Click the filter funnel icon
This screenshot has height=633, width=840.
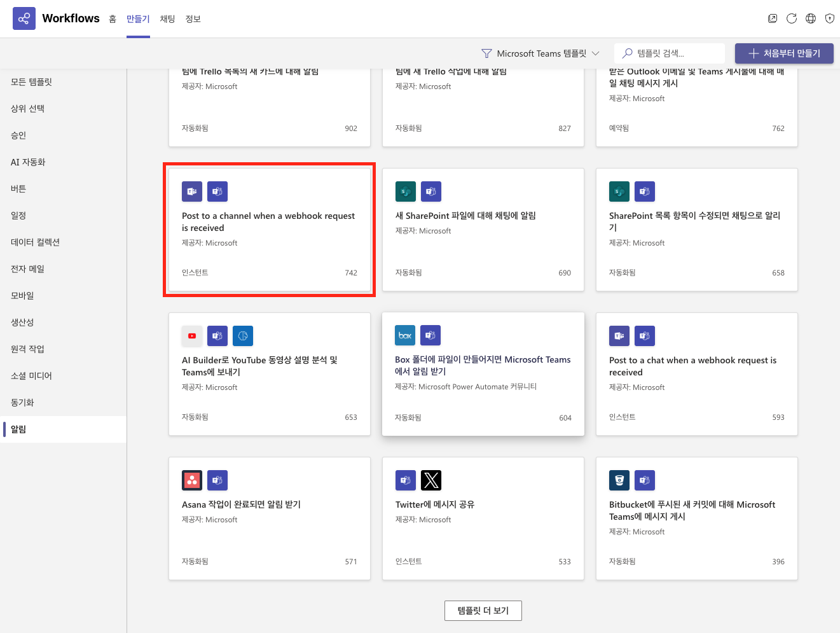pyautogui.click(x=486, y=53)
